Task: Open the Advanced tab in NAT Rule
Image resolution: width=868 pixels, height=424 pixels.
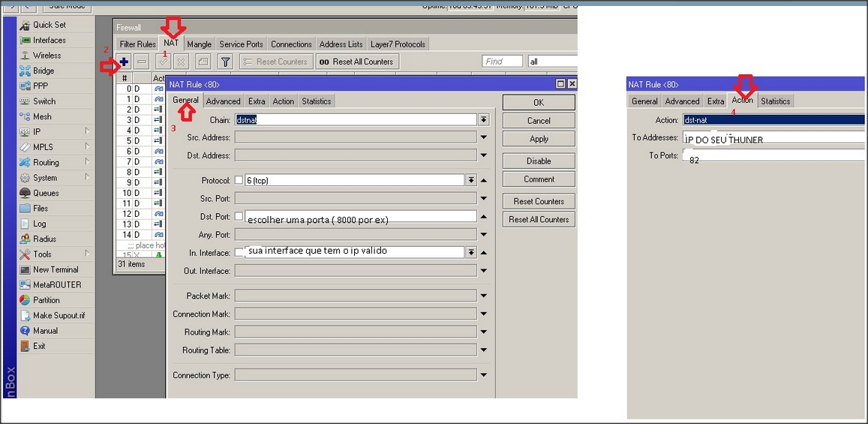Action: [224, 101]
